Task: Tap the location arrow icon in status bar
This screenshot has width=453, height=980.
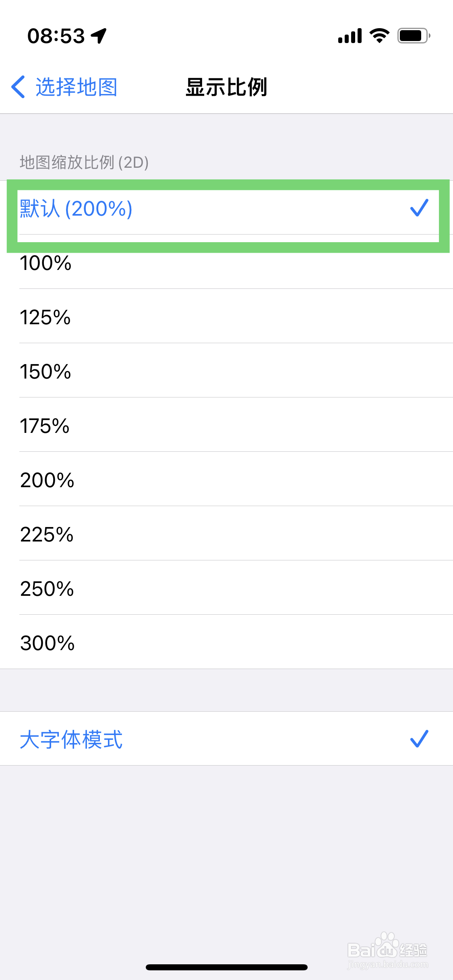Action: coord(99,36)
